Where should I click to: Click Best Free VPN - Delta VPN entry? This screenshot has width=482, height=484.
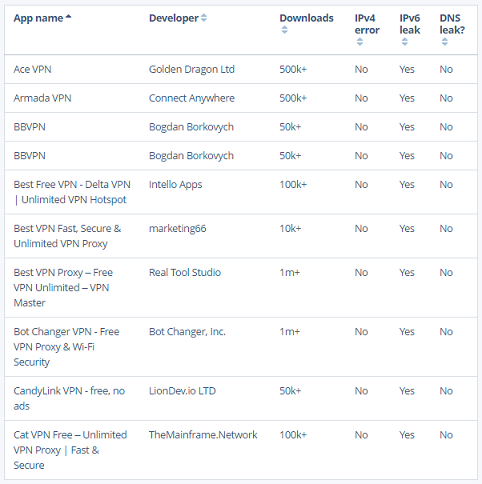[x=72, y=192]
